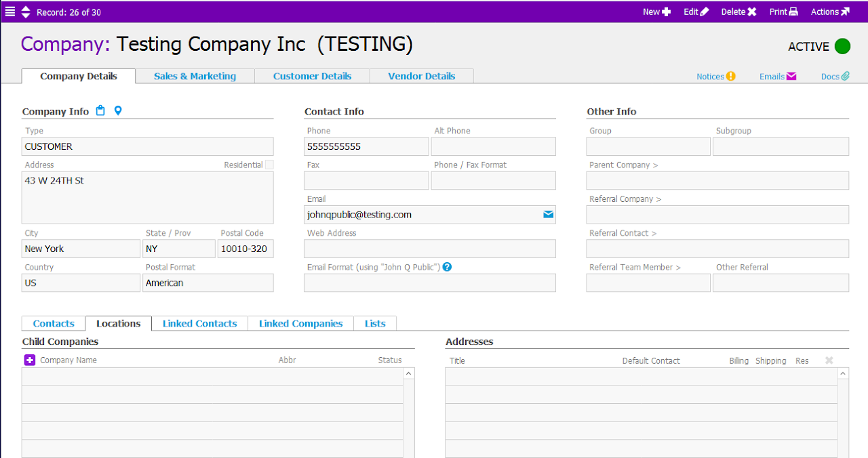868x458 pixels.
Task: Open Lists sub-tab
Action: point(375,323)
